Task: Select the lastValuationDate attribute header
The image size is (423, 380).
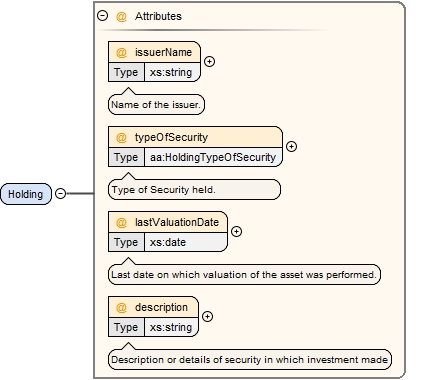Action: point(168,222)
